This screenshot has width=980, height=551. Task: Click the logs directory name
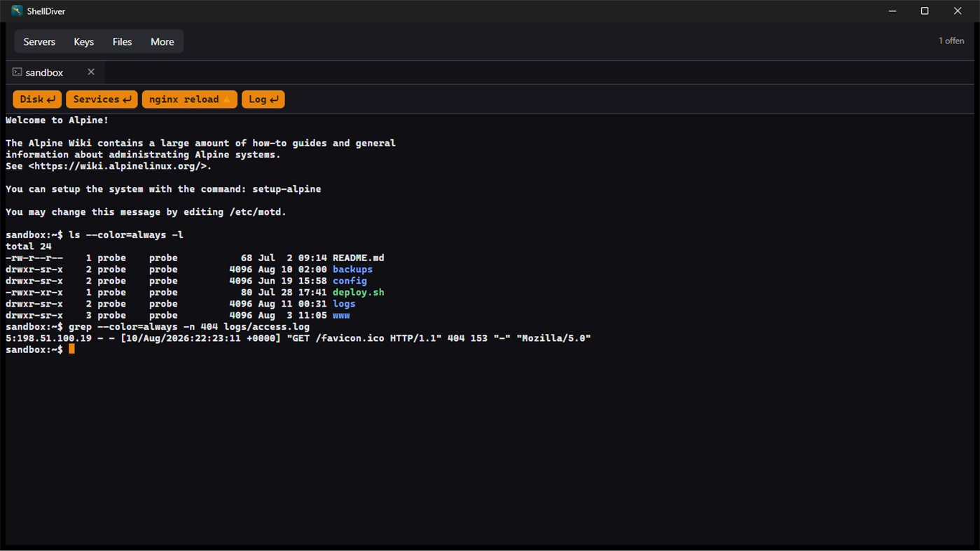coord(344,304)
